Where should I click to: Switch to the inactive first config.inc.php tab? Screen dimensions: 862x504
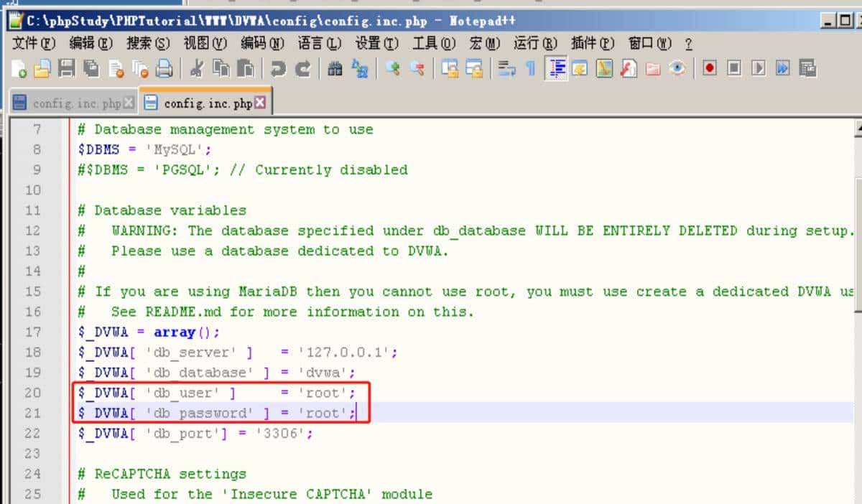(75, 103)
